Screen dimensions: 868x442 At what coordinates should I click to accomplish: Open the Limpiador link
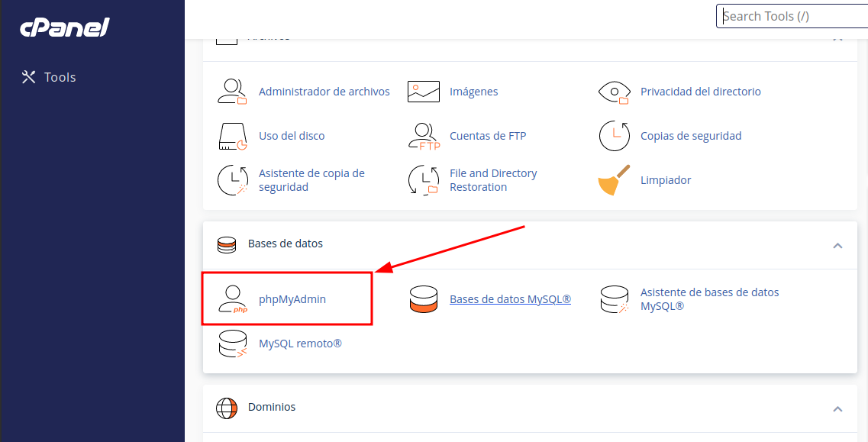point(666,180)
